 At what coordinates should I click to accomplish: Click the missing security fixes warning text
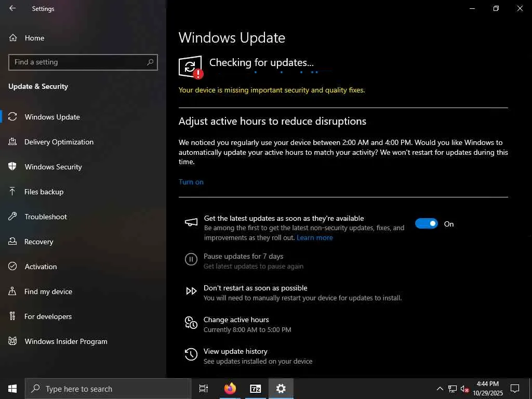coord(272,90)
